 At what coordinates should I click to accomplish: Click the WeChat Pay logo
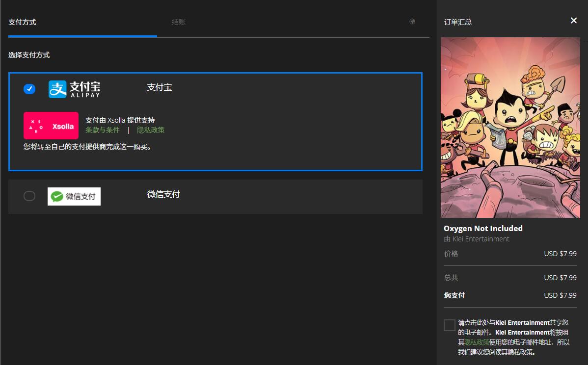pyautogui.click(x=74, y=196)
